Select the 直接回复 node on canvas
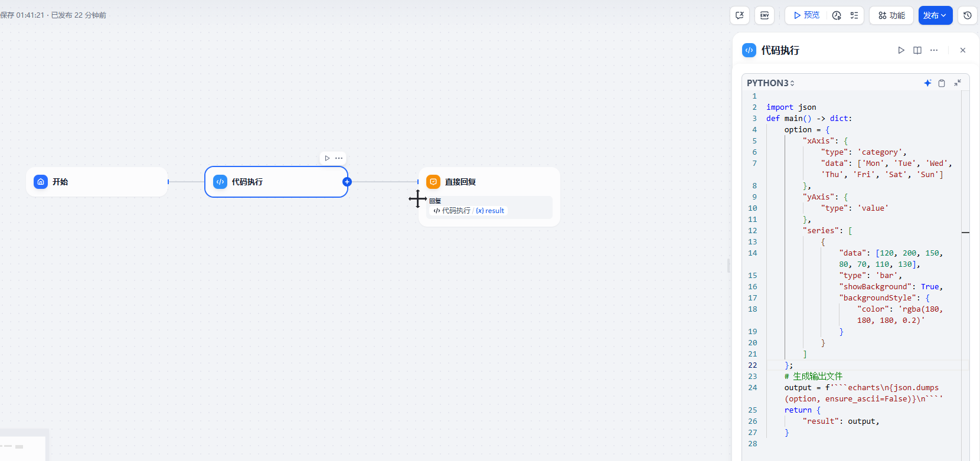This screenshot has height=461, width=980. click(489, 182)
